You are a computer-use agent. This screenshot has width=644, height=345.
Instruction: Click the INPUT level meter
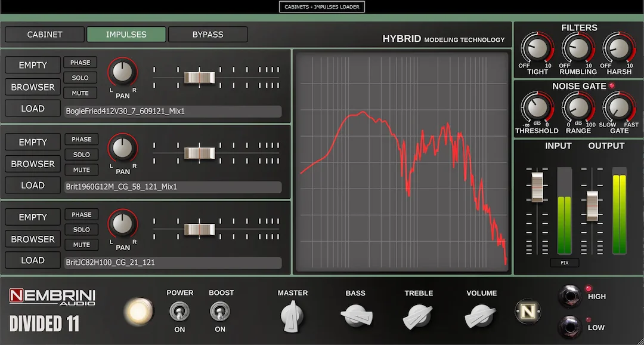564,211
